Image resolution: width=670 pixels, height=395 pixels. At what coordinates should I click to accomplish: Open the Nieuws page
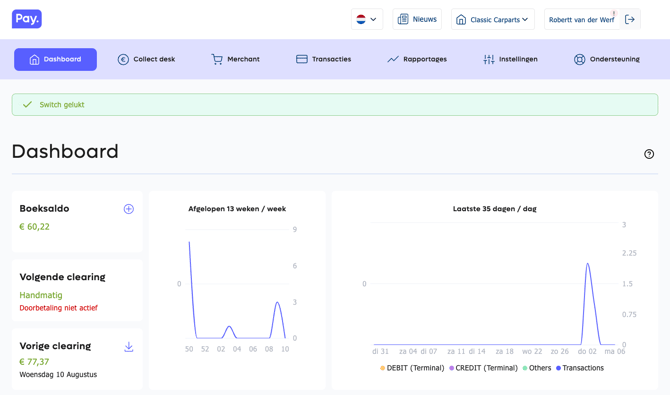(417, 19)
